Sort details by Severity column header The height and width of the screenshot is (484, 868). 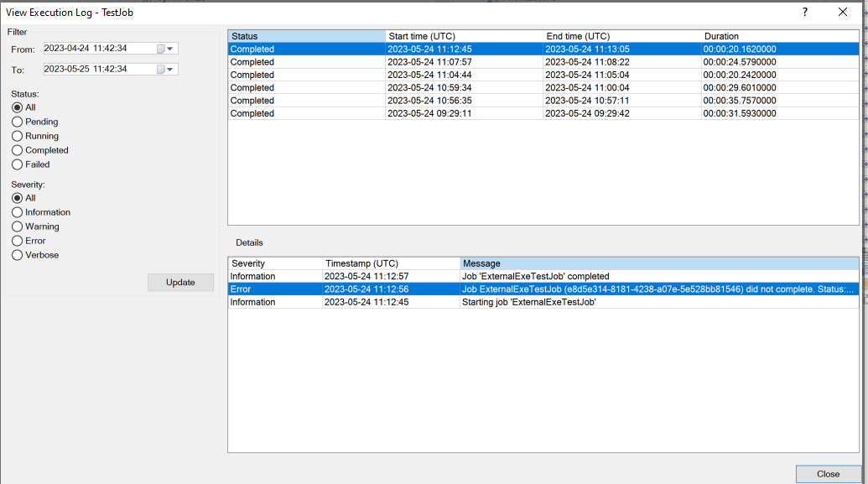[275, 263]
